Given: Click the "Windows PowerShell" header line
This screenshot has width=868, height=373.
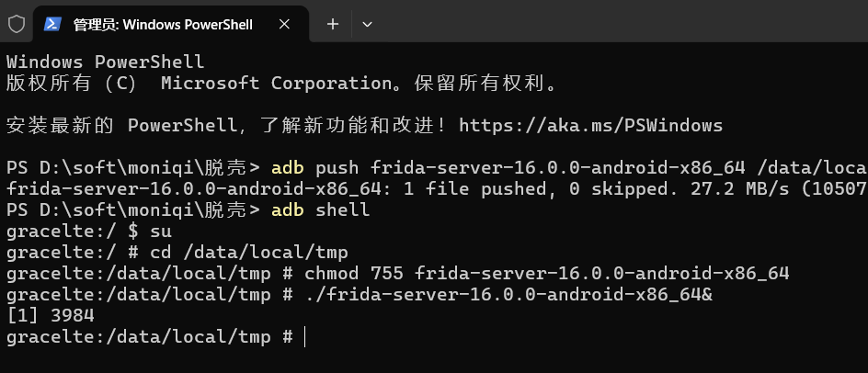Looking at the screenshot, I should 105,62.
